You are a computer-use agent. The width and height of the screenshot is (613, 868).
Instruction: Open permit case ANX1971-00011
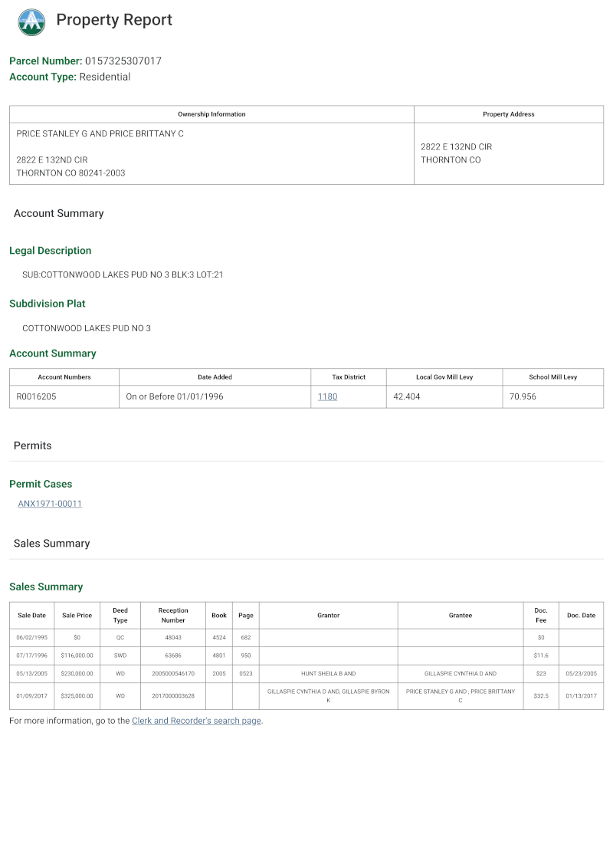50,504
